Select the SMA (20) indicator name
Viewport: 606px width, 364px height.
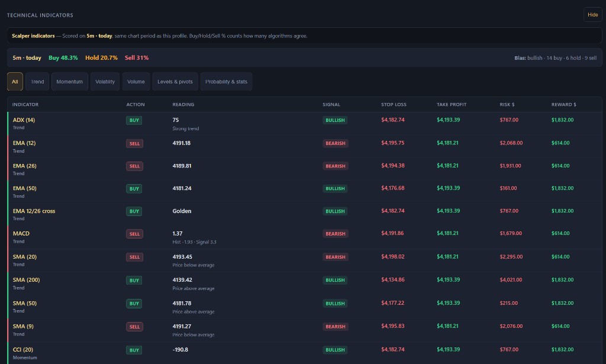(25, 257)
